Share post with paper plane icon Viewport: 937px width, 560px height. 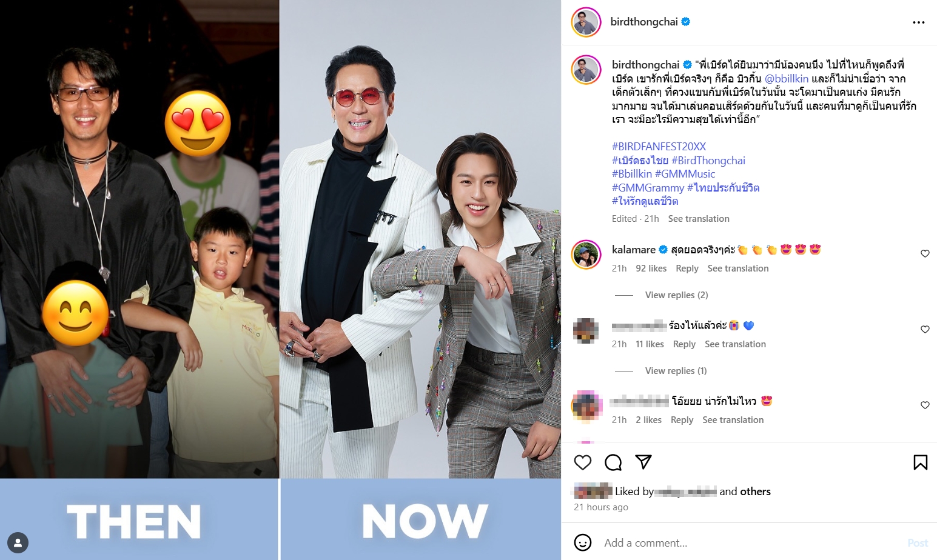pos(643,462)
